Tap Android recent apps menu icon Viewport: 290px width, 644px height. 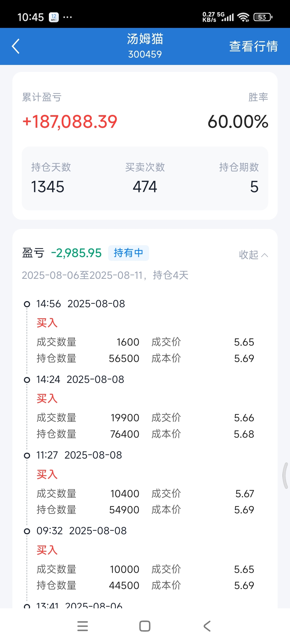click(x=83, y=626)
